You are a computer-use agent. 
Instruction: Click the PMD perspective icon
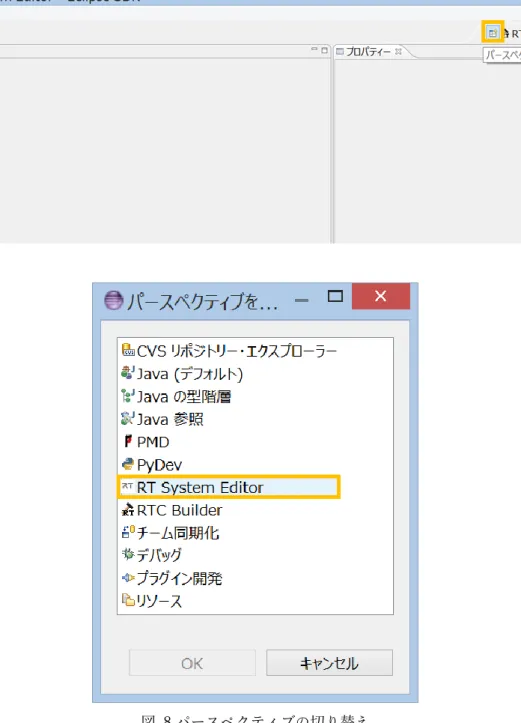click(128, 441)
